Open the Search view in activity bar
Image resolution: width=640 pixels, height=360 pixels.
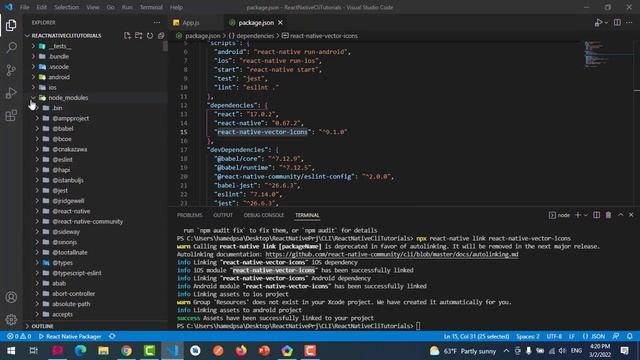[x=11, y=48]
